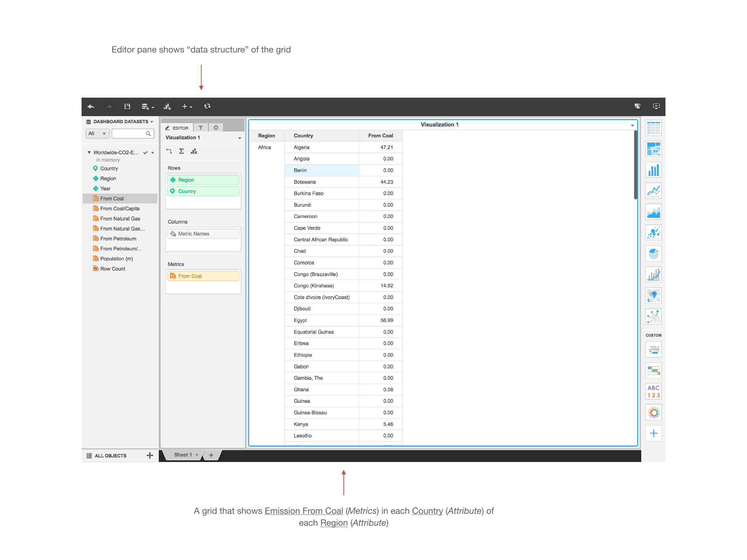Select the From Coal metric in datasets
747x560 pixels.
[x=120, y=198]
